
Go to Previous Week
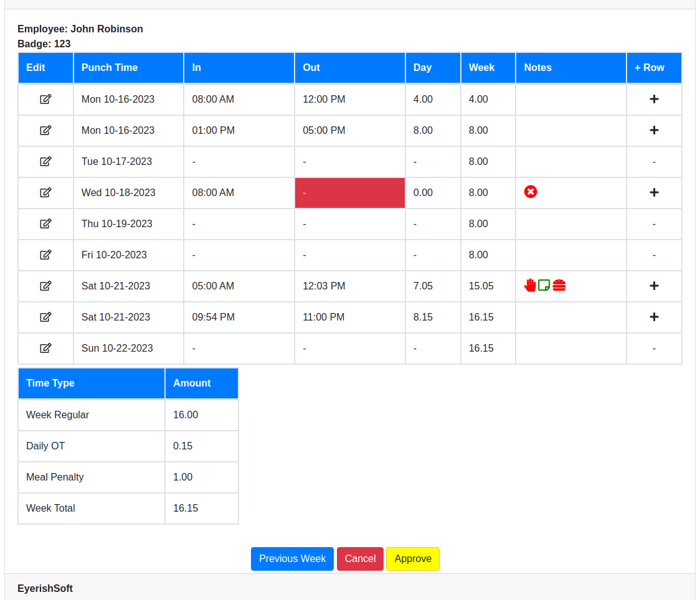click(292, 559)
